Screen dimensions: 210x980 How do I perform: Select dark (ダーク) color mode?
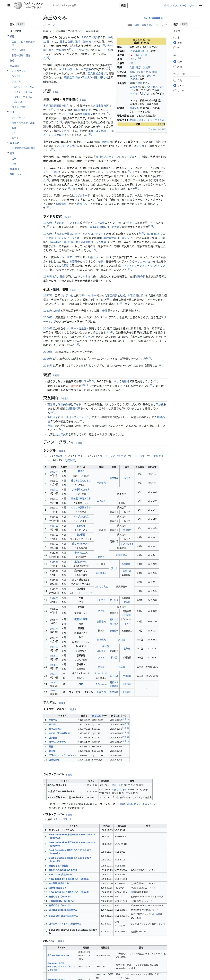(175, 91)
